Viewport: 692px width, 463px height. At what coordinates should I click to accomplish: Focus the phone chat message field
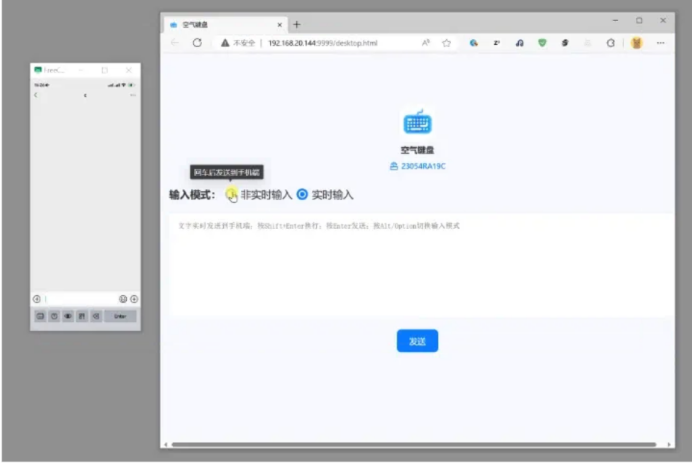point(80,299)
